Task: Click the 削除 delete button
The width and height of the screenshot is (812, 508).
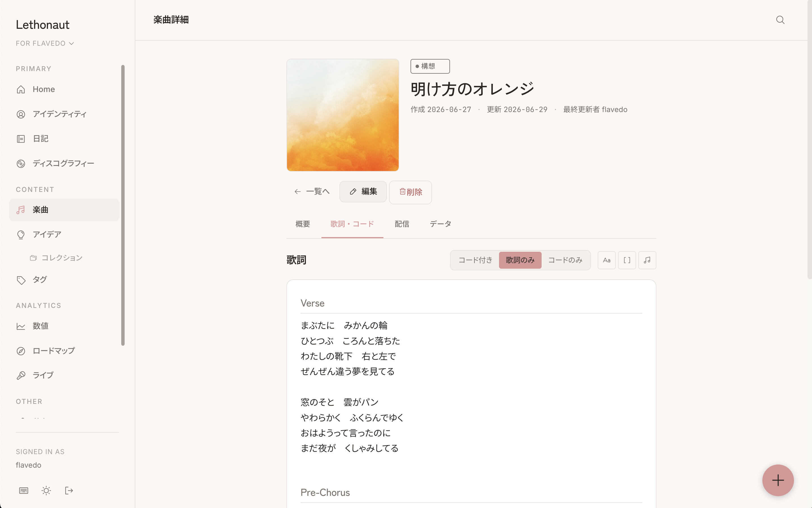Action: click(x=410, y=192)
